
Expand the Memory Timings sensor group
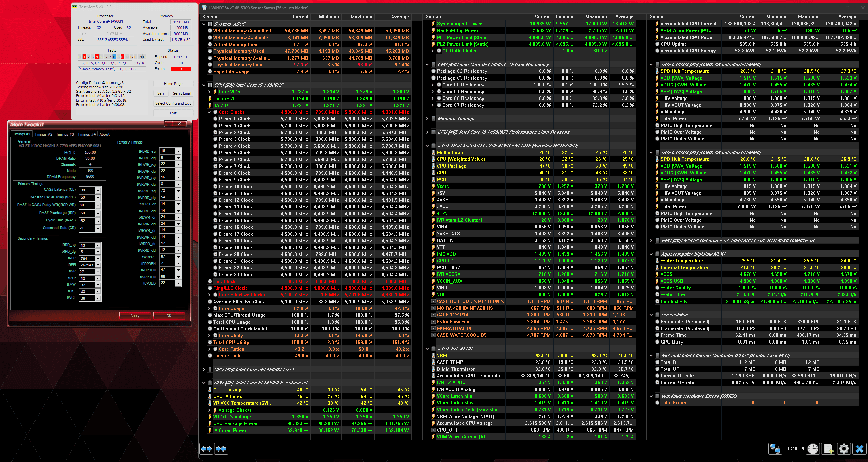[x=427, y=119]
